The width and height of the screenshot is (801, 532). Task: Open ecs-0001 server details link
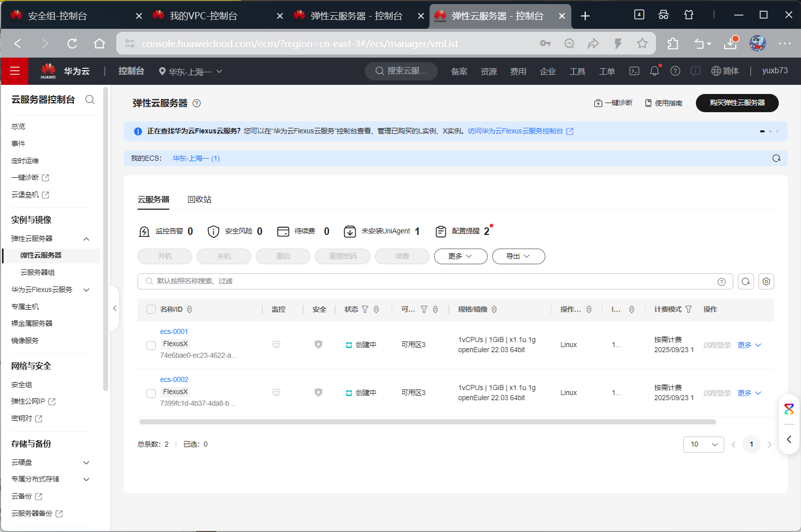pos(174,331)
